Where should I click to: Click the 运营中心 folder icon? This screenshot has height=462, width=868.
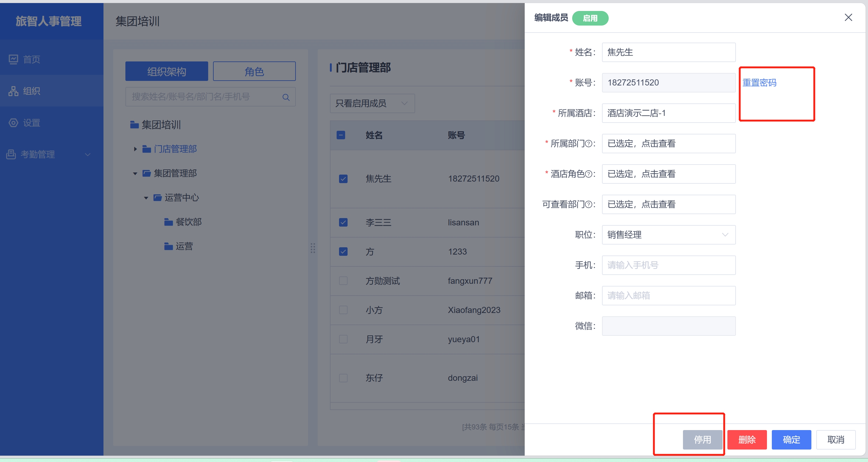[x=157, y=197]
